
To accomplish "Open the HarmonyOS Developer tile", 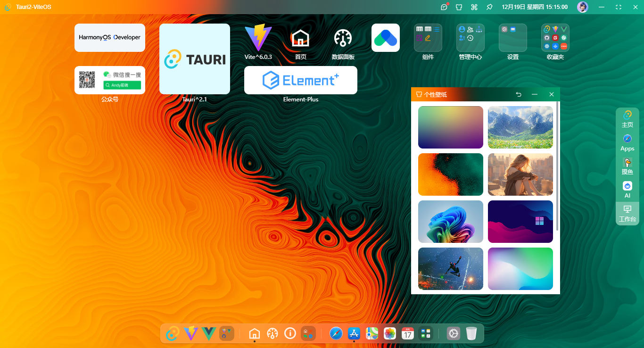I will (x=110, y=38).
